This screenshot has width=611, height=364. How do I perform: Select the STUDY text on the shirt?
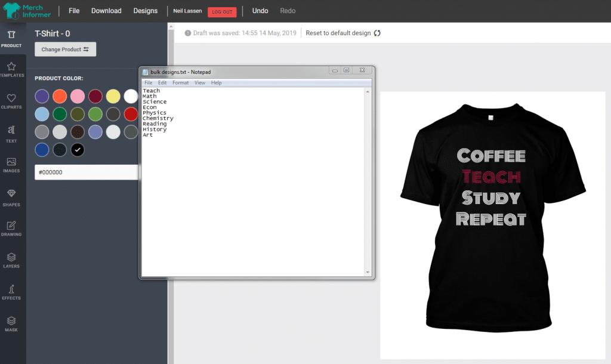click(x=491, y=198)
